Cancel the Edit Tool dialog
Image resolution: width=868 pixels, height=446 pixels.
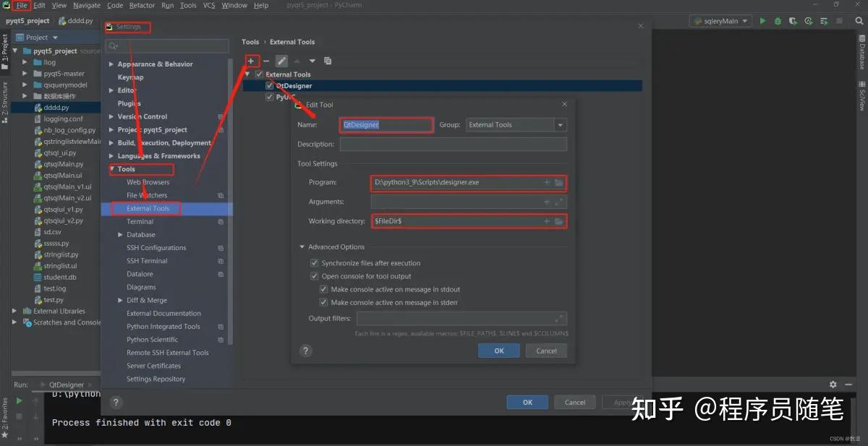click(x=546, y=351)
